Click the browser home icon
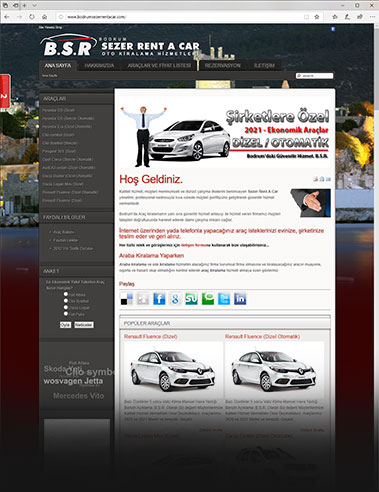The height and width of the screenshot is (492, 379). pos(44,17)
